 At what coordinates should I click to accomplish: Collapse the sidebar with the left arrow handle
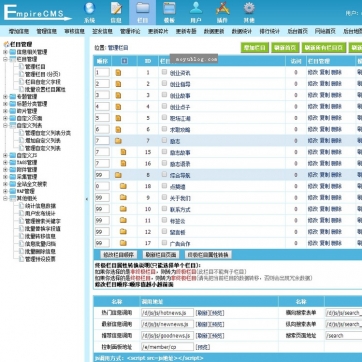[87, 199]
